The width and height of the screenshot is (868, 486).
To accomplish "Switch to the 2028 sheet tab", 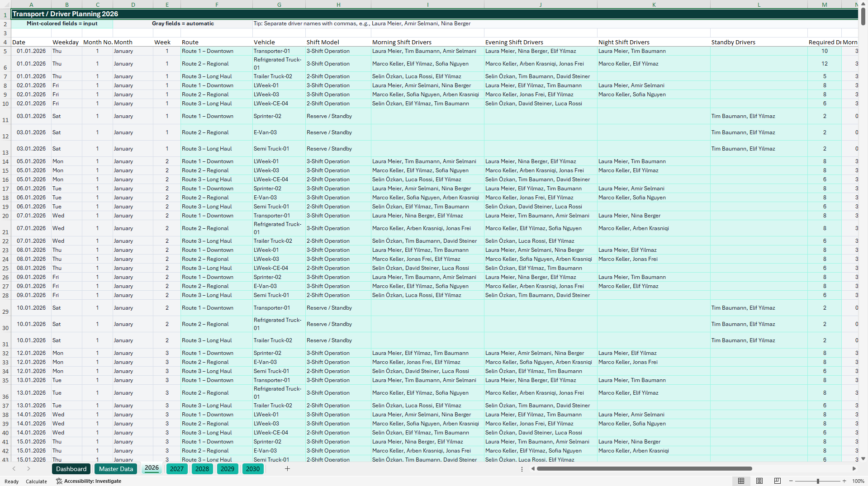I will 202,469.
